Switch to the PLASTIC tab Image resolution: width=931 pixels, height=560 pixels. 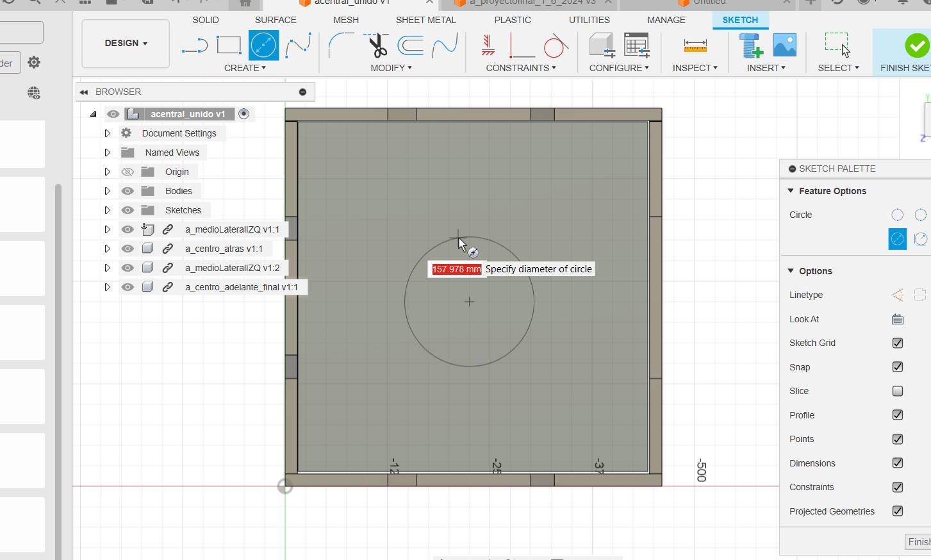point(513,20)
